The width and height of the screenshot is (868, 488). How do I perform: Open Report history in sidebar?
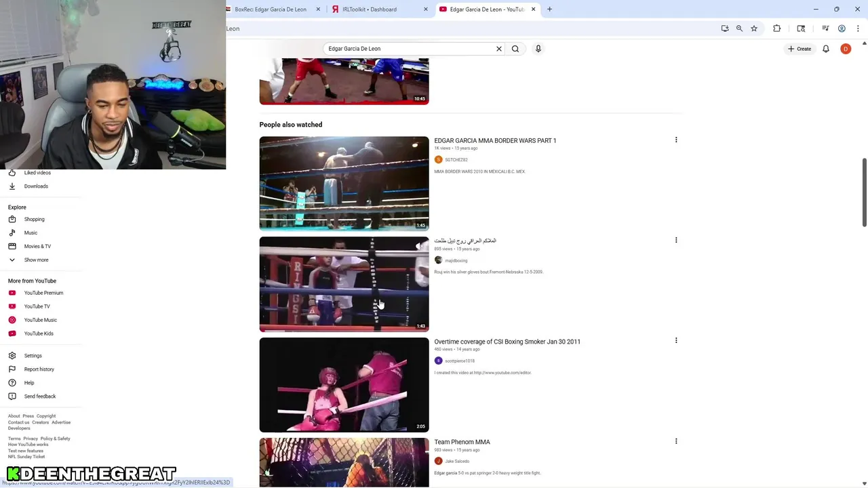pos(41,369)
